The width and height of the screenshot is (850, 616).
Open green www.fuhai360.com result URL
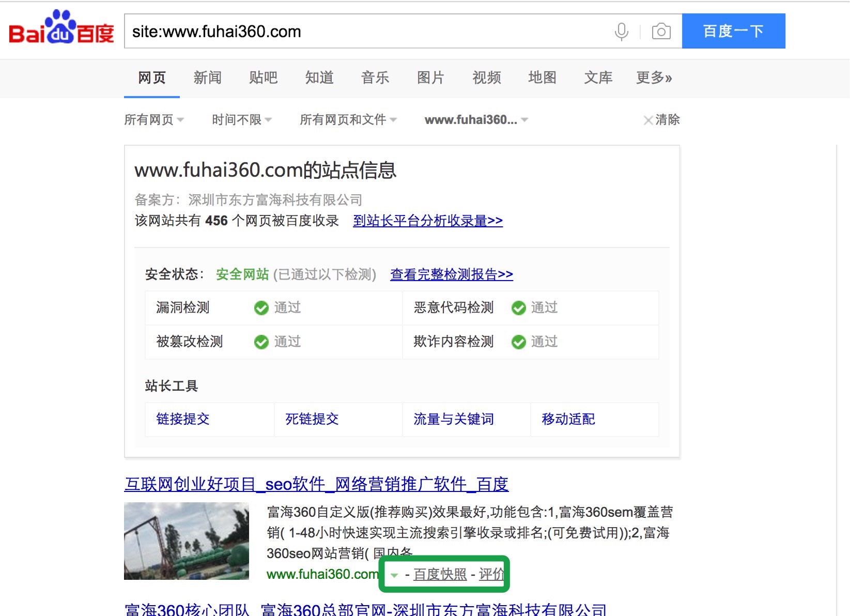click(322, 575)
